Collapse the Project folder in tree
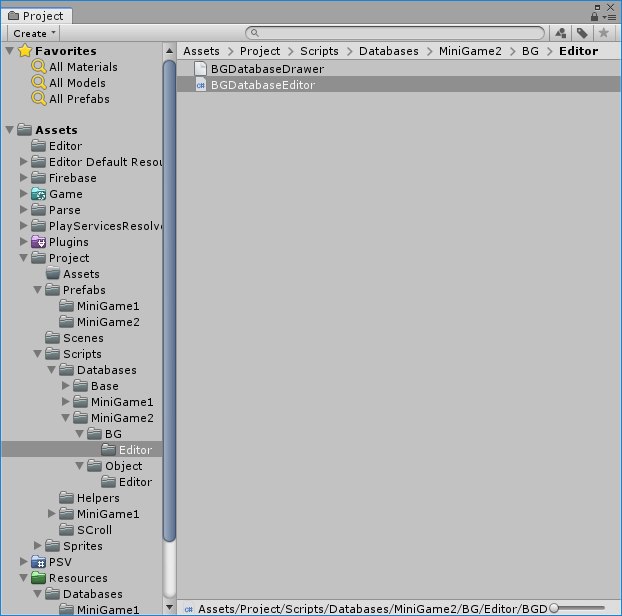 click(x=24, y=257)
